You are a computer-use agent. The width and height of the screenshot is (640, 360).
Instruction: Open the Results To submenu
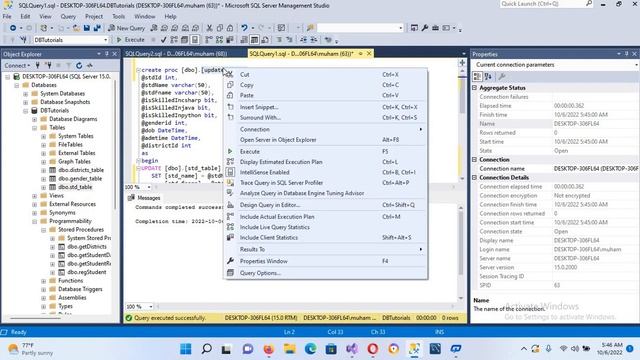[325, 249]
